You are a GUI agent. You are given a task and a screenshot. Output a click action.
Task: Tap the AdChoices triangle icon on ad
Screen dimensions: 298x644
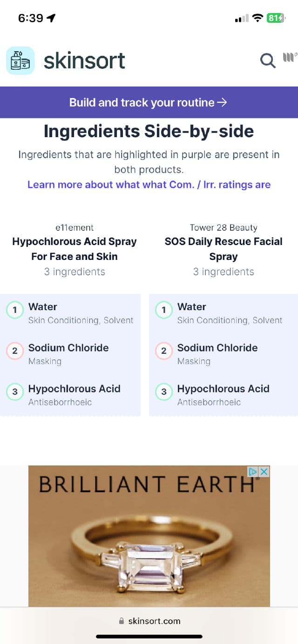[253, 471]
